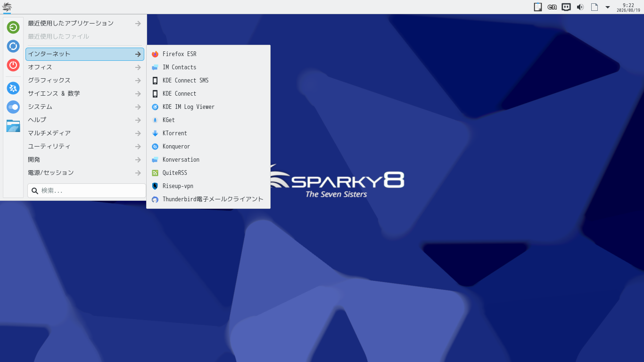This screenshot has height=362, width=644.
Task: Expand the hidden system tray icons arrow
Action: point(608,7)
